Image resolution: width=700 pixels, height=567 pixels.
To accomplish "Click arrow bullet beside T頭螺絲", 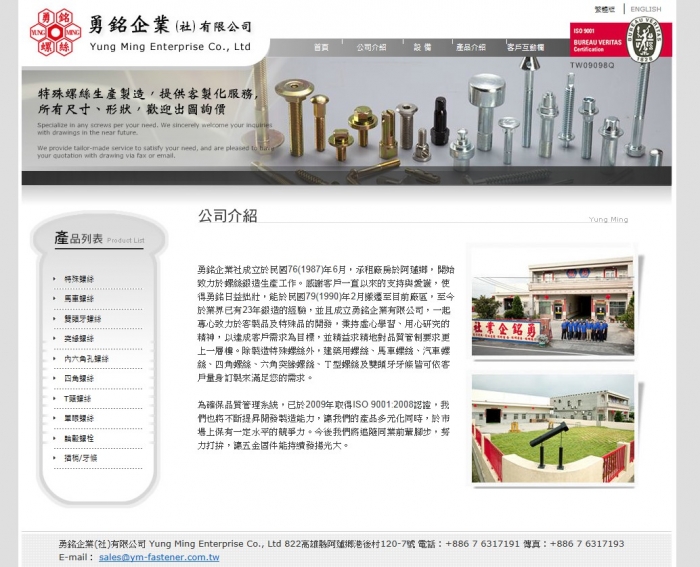I will click(54, 398).
